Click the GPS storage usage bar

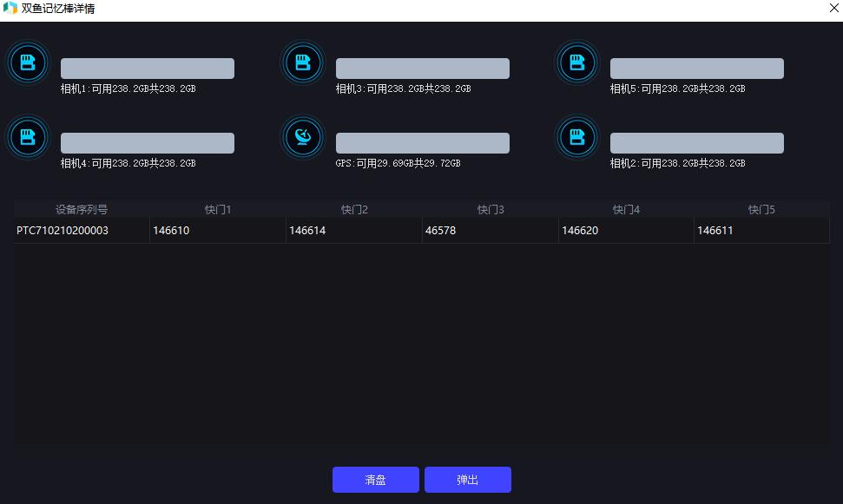tap(423, 143)
